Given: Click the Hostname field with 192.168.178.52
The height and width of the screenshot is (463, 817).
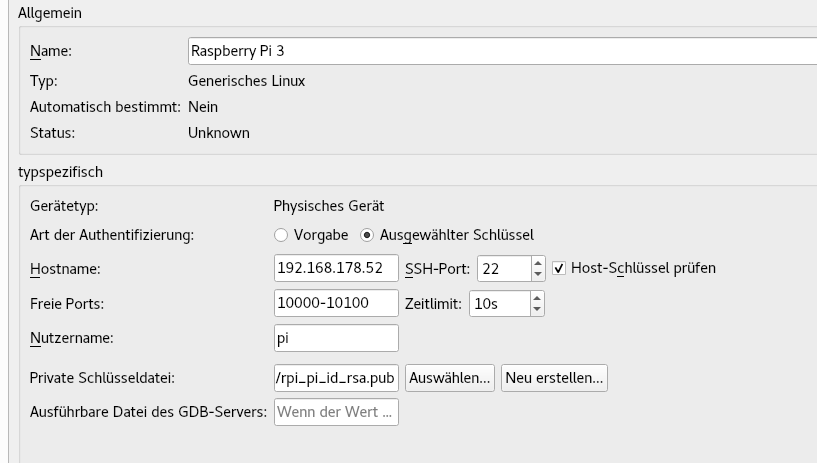Looking at the screenshot, I should 336,268.
